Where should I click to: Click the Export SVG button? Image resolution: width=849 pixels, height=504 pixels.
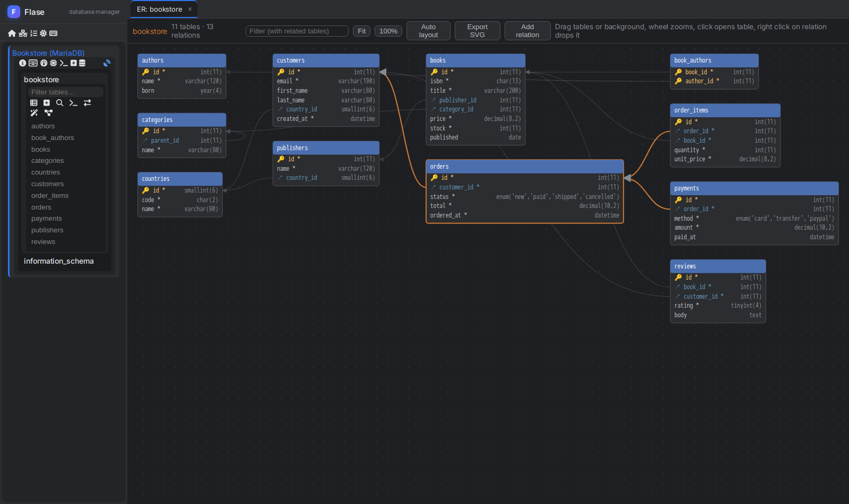(478, 31)
